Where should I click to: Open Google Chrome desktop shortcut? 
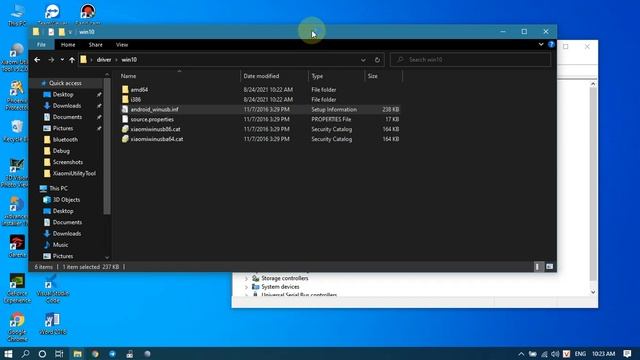click(x=17, y=327)
